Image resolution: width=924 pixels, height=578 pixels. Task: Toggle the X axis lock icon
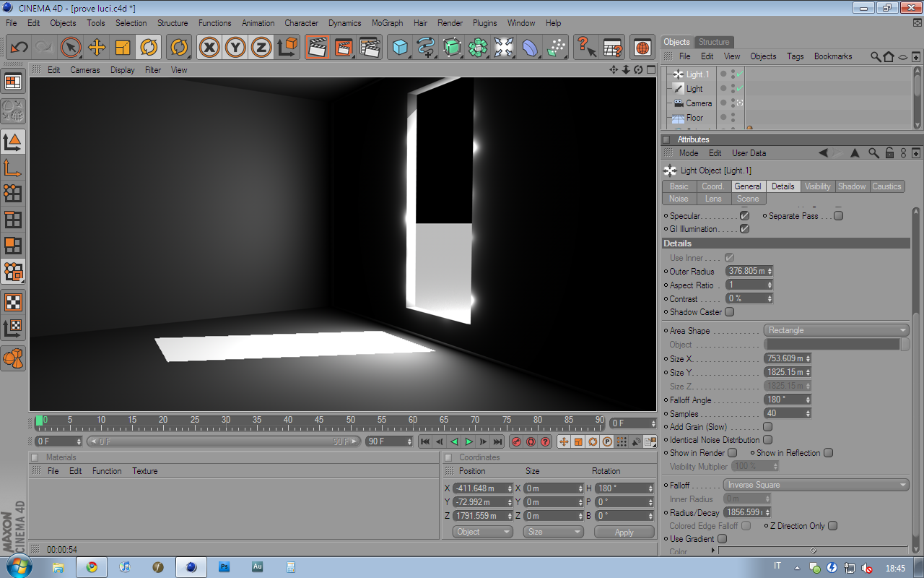click(209, 48)
